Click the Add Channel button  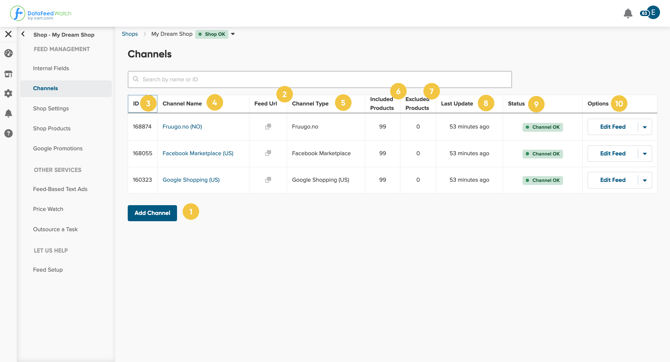tap(152, 213)
